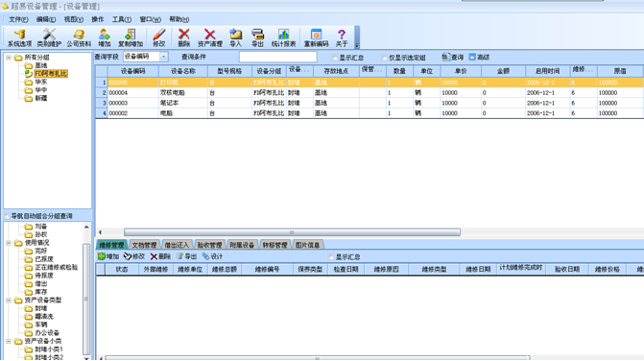The image size is (644, 361).
Task: Select the 已报废 tree item
Action: [x=44, y=259]
